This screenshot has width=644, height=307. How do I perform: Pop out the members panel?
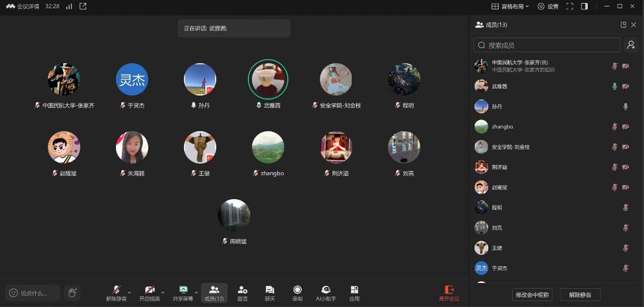(x=623, y=25)
